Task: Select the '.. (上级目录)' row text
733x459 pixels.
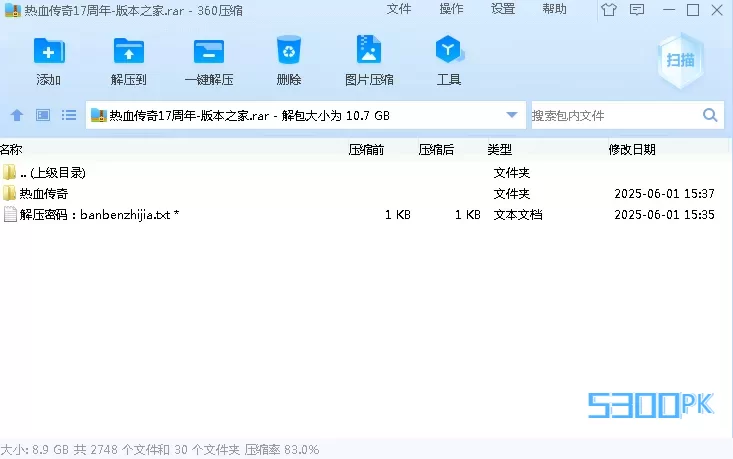Action: (53, 172)
